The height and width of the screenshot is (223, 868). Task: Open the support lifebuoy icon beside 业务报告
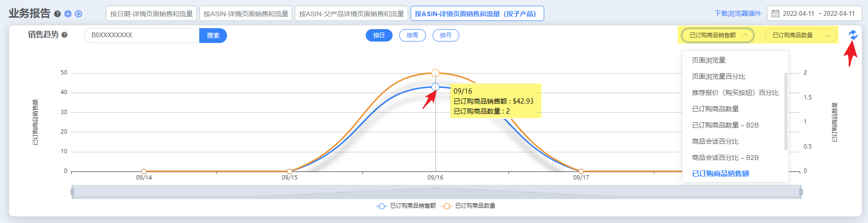(68, 14)
